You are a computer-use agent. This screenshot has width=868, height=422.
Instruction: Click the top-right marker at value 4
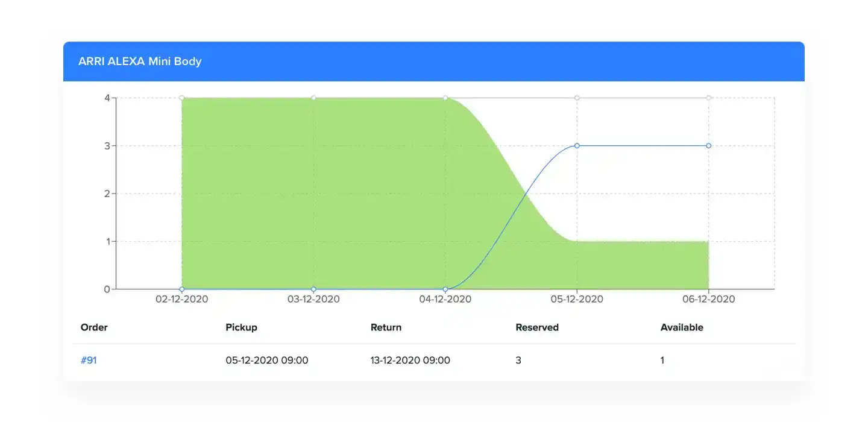coord(708,97)
